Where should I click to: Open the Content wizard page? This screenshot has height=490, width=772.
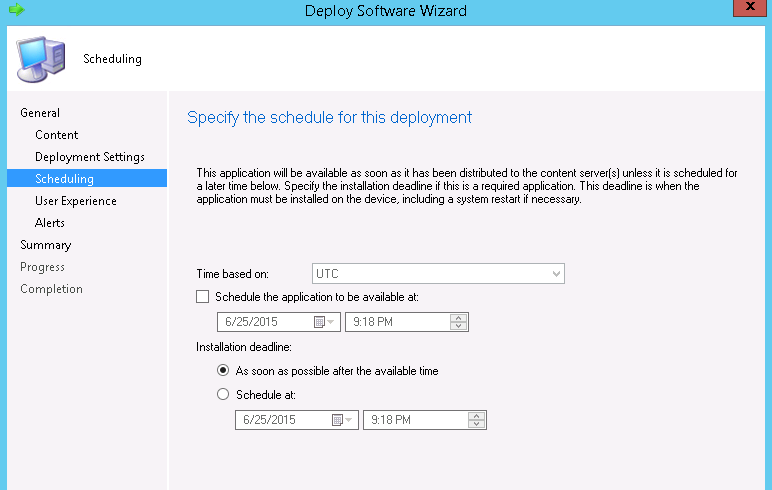coord(56,135)
